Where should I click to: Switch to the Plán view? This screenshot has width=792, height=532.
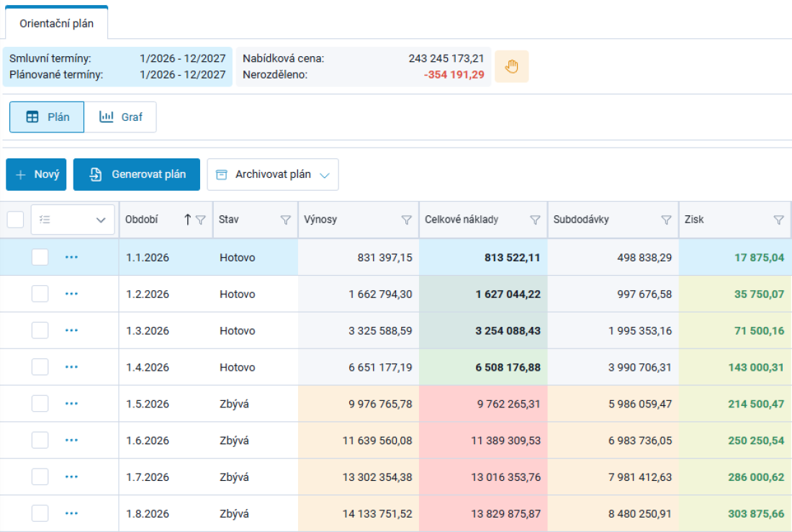point(47,117)
